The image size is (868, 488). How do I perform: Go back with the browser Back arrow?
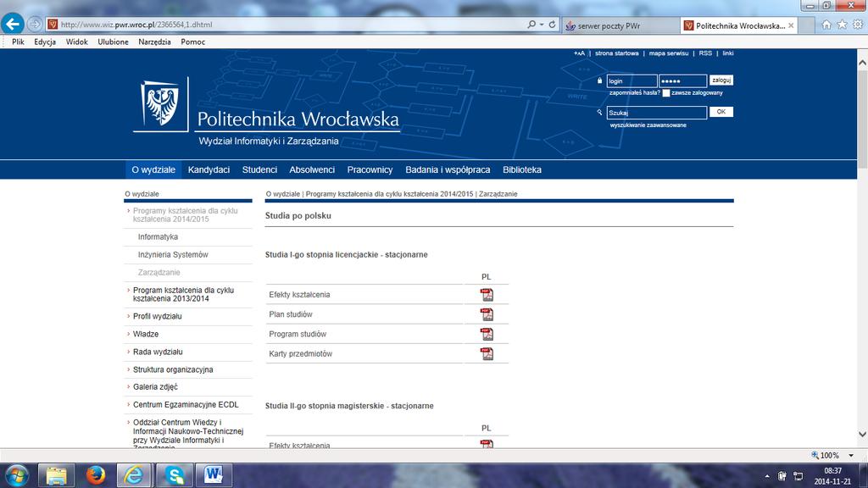[x=12, y=24]
